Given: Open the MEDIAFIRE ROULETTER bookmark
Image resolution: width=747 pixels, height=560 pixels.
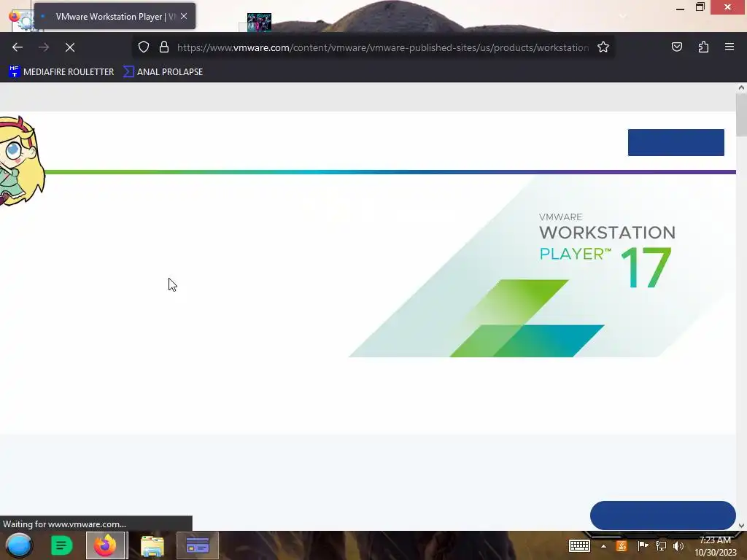Looking at the screenshot, I should tap(61, 72).
